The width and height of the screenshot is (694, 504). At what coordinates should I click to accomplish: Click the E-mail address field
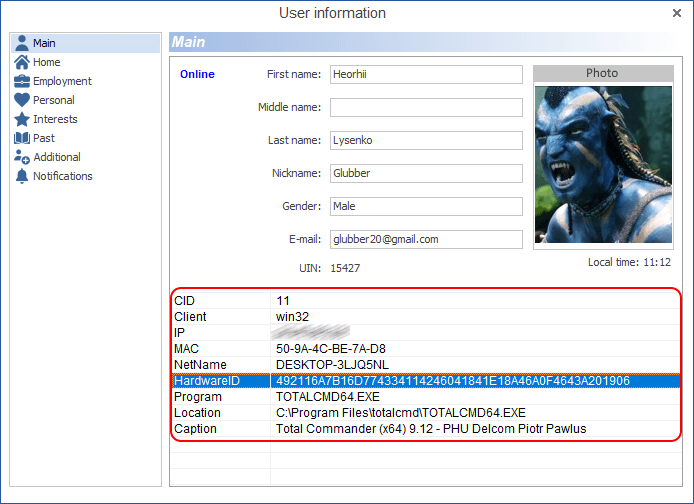(x=426, y=239)
